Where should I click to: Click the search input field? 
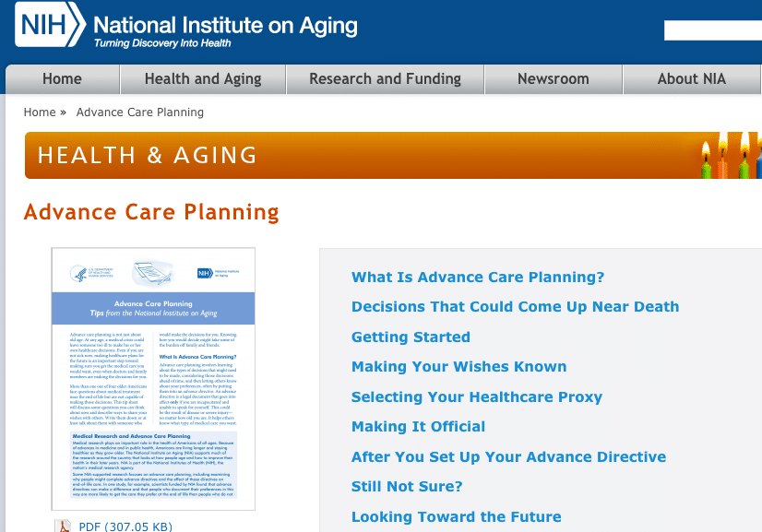pos(713,30)
